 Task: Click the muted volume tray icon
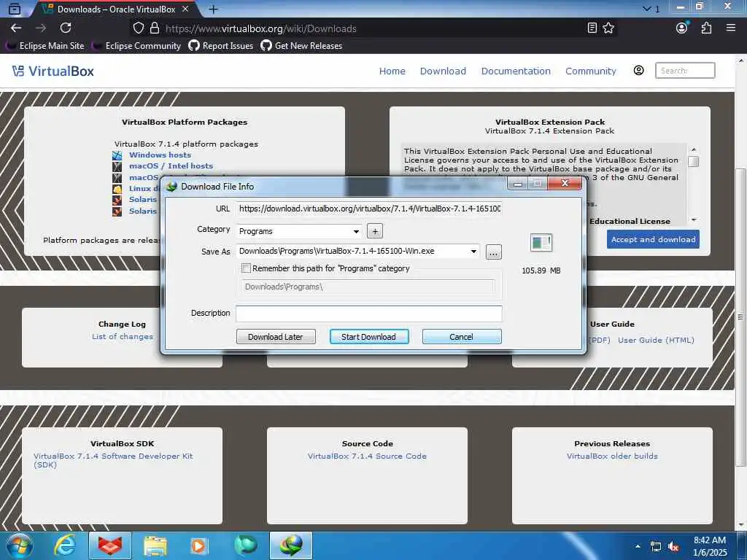coord(673,547)
